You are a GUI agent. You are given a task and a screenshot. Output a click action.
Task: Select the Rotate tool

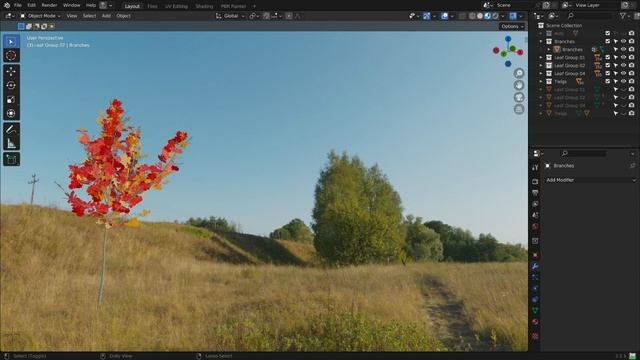click(x=11, y=85)
